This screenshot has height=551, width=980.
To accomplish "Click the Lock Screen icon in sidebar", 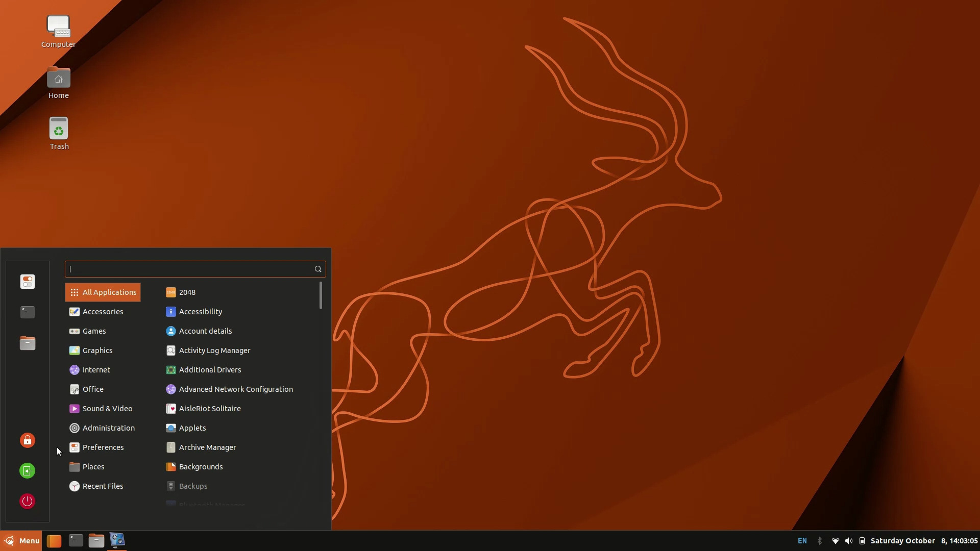I will (27, 440).
